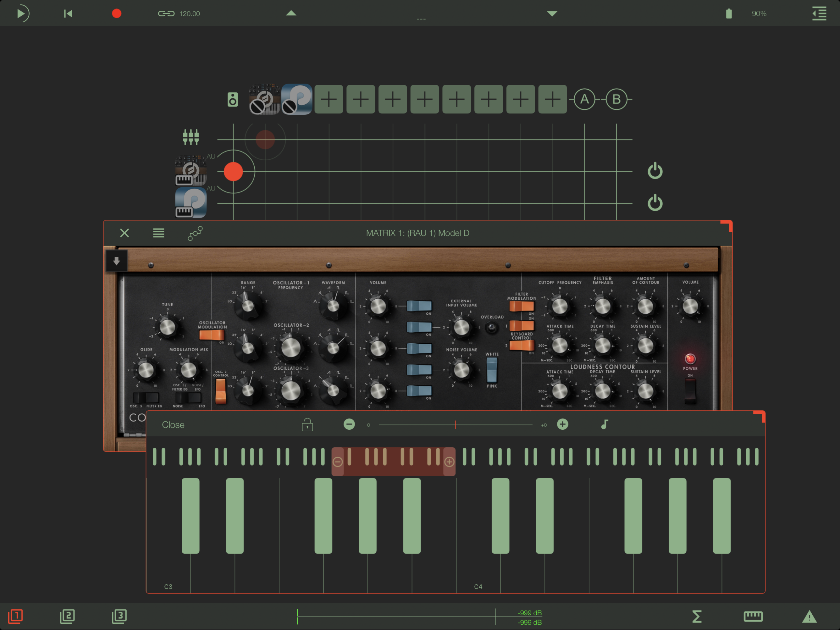Image resolution: width=840 pixels, height=630 pixels.
Task: Click the warning triangle icon
Action: 809,616
